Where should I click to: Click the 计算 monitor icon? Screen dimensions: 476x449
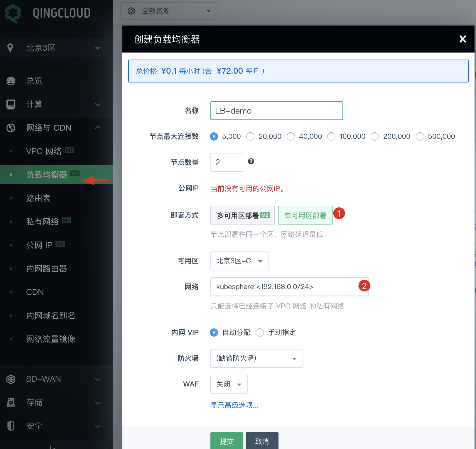point(11,104)
